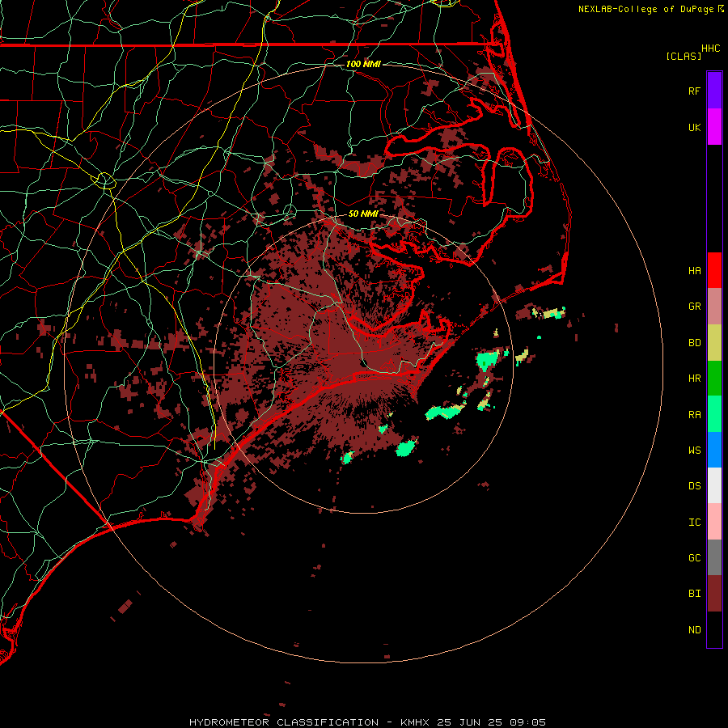
Task: Click the dark red BI legend swatch
Action: [714, 594]
